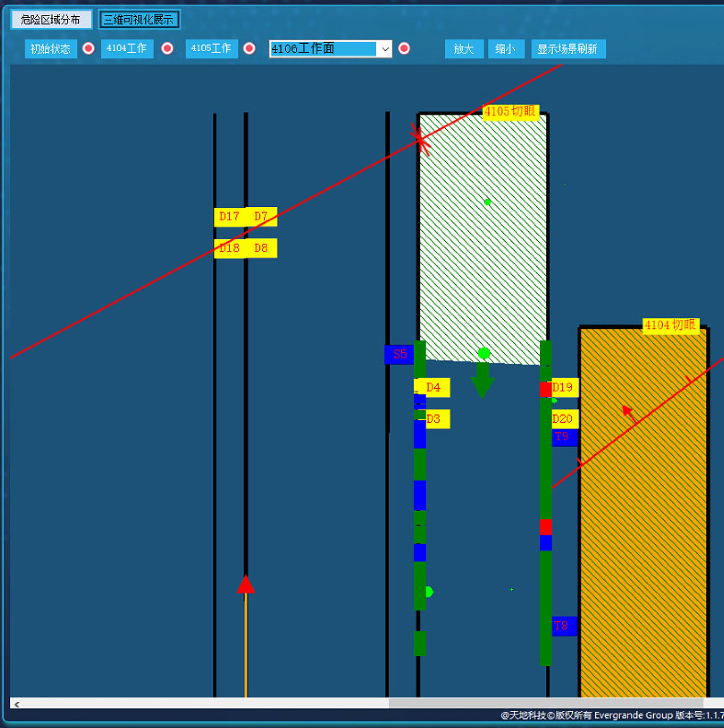This screenshot has height=728, width=724.
Task: Click the 4106工作面 combo box field
Action: (x=323, y=49)
